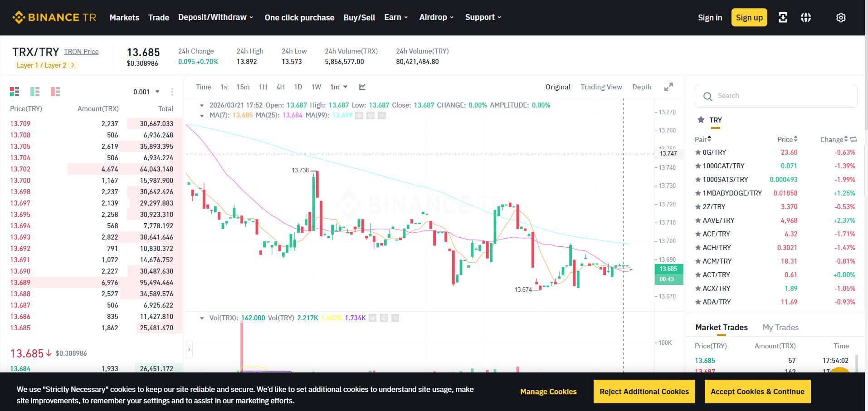The image size is (868, 411).
Task: Show buy orders only in order book
Action: pos(35,92)
